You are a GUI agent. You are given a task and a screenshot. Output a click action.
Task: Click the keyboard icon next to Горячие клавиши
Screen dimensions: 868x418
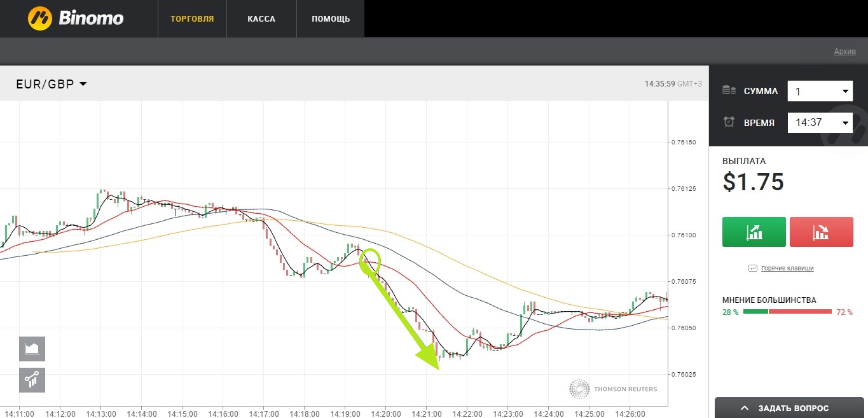click(x=753, y=268)
